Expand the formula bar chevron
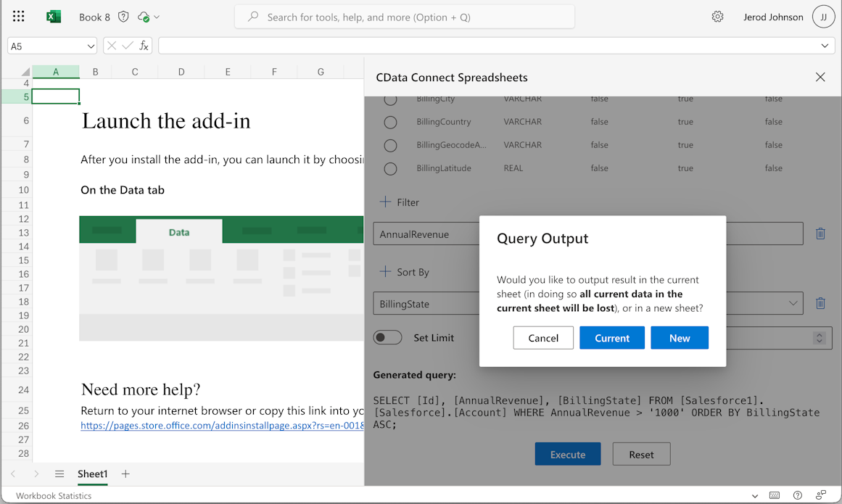Image resolution: width=842 pixels, height=504 pixels. [825, 46]
